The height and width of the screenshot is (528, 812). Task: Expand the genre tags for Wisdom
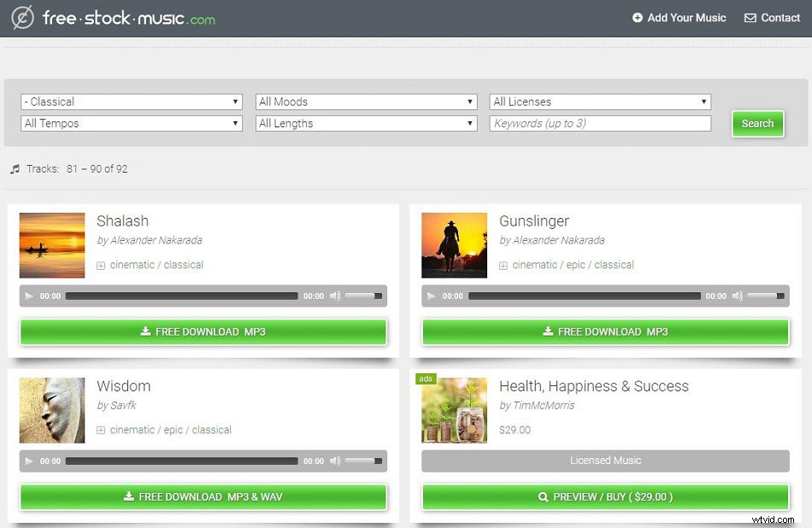click(101, 430)
